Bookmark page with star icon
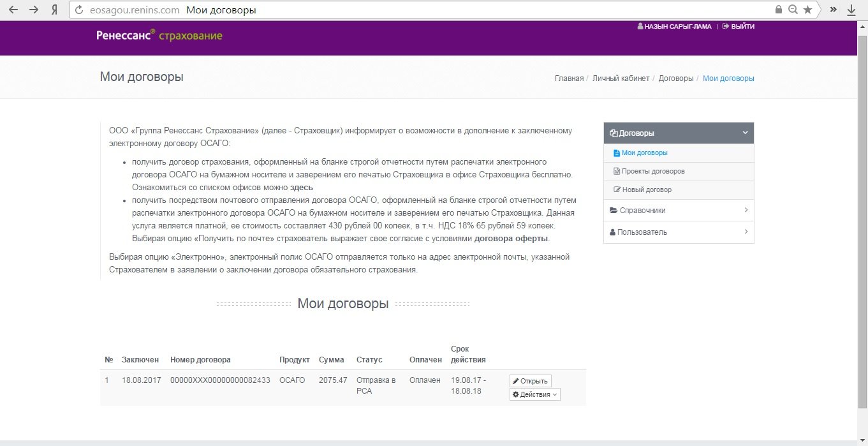868x446 pixels. click(808, 10)
